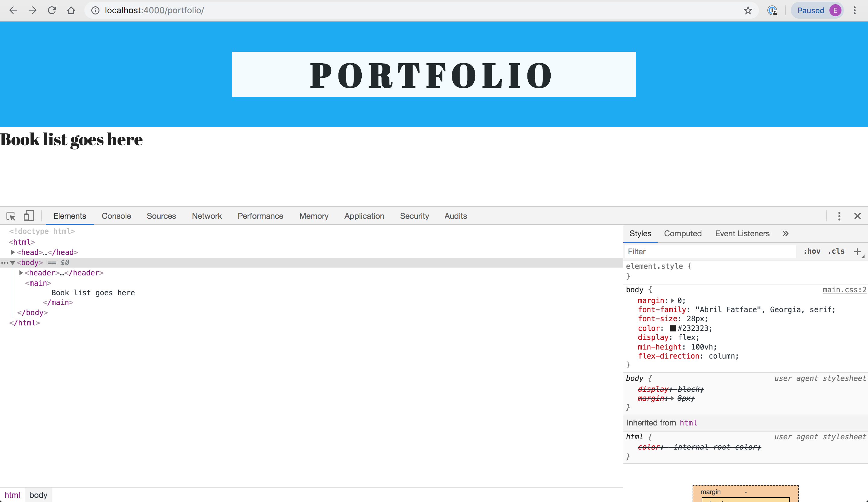
Task: Select the Computed pane tab
Action: [x=683, y=234]
